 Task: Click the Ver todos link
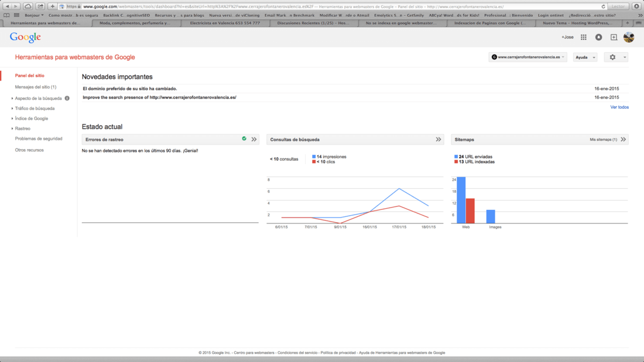pyautogui.click(x=619, y=107)
